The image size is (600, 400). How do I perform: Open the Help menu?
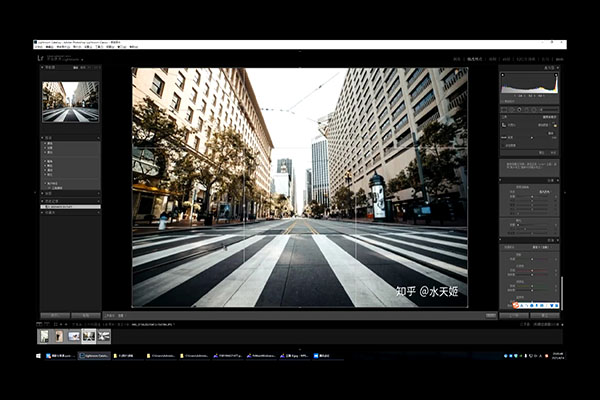click(x=134, y=47)
